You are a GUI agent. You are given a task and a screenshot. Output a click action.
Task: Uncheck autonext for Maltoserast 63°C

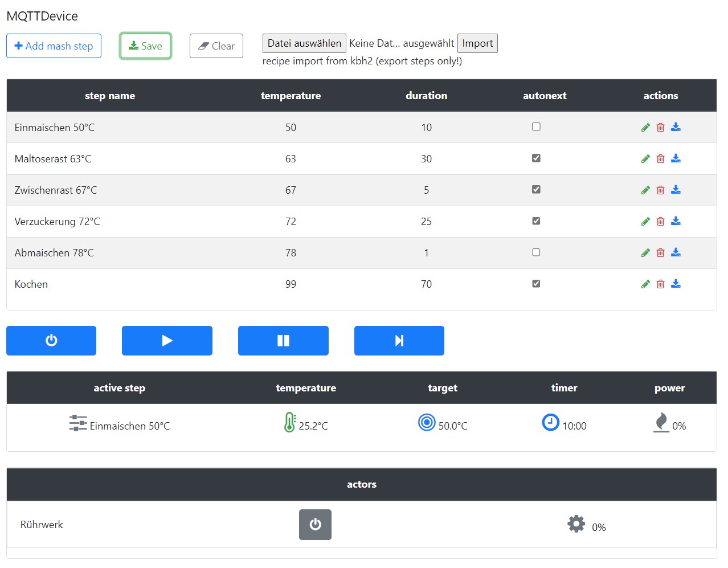(536, 158)
